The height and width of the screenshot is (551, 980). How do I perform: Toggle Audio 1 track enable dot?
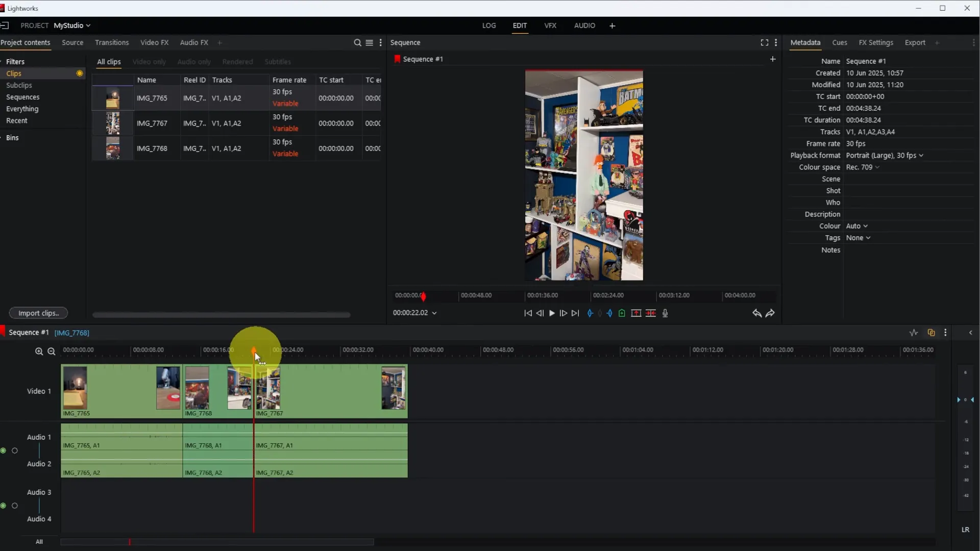tap(4, 450)
